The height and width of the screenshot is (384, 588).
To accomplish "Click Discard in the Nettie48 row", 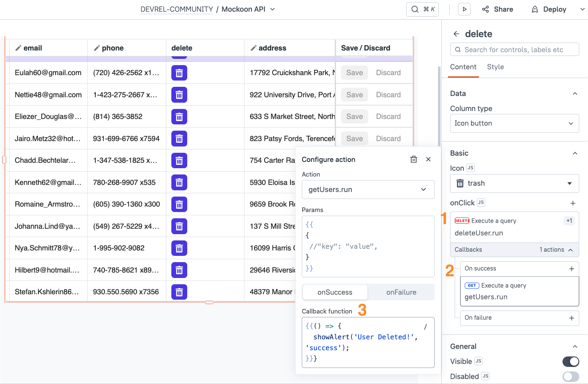I will pyautogui.click(x=388, y=95).
